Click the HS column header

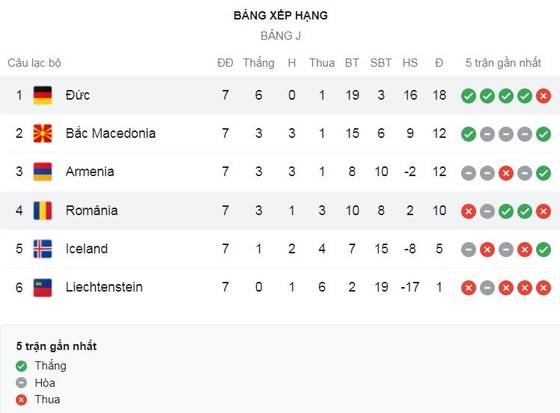(x=410, y=63)
